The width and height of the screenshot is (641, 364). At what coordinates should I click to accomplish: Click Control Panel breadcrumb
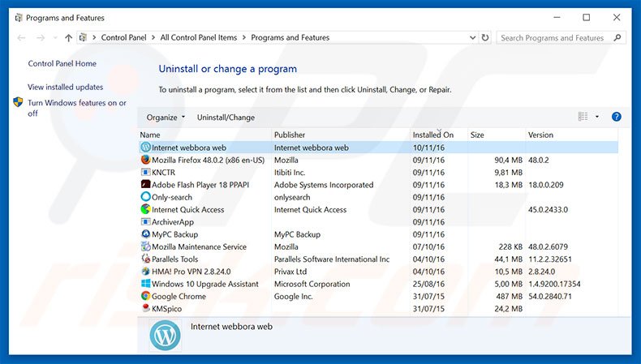(x=123, y=37)
